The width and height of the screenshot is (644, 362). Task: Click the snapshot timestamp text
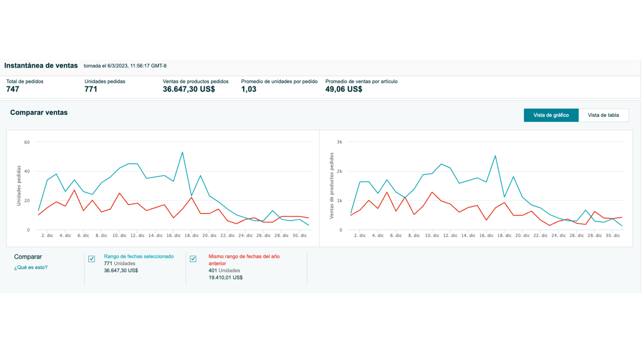point(125,66)
